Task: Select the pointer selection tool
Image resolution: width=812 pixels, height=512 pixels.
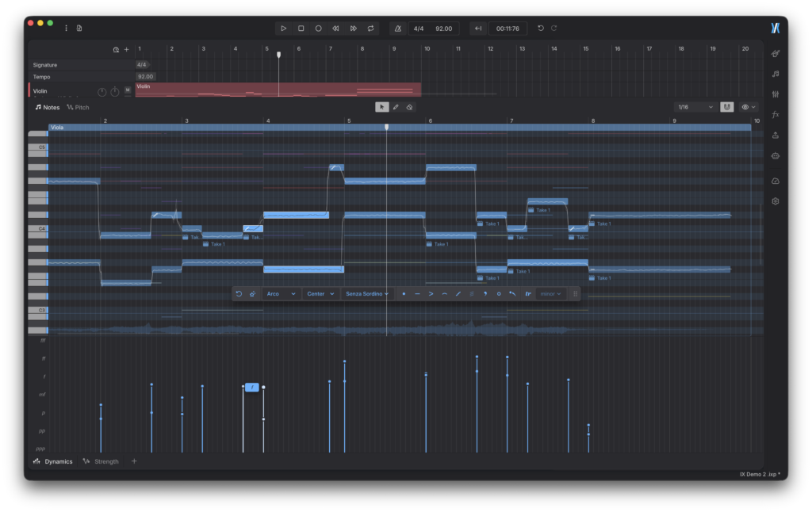Action: (x=381, y=107)
